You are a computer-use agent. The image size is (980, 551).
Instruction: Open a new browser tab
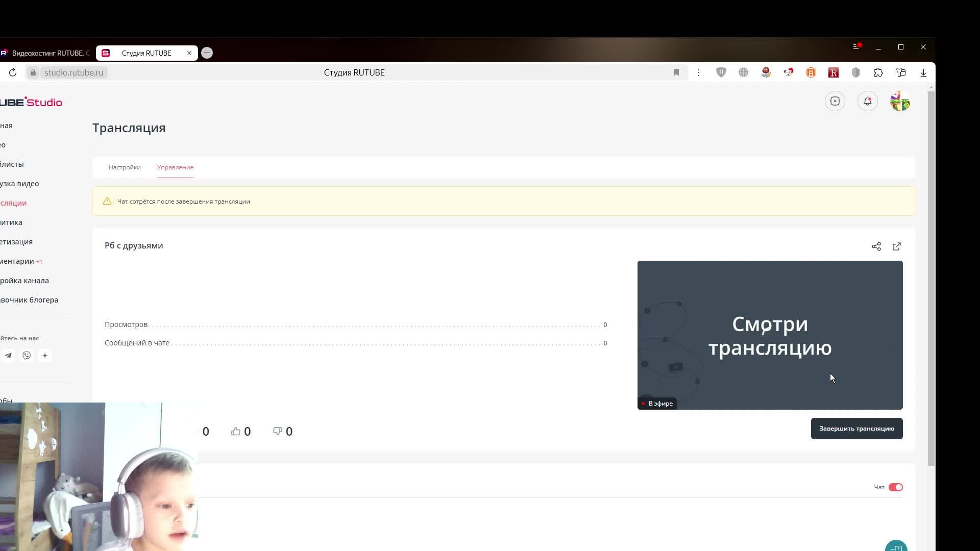click(x=207, y=53)
